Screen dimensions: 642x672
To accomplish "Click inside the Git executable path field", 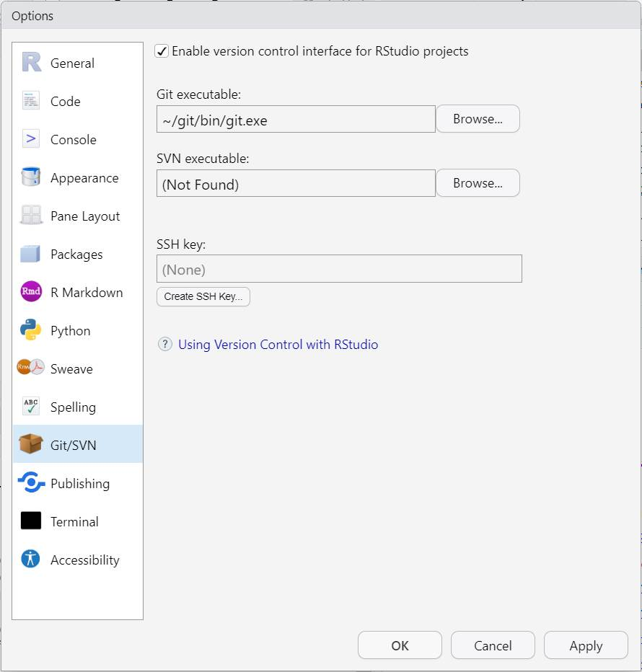I will 296,118.
